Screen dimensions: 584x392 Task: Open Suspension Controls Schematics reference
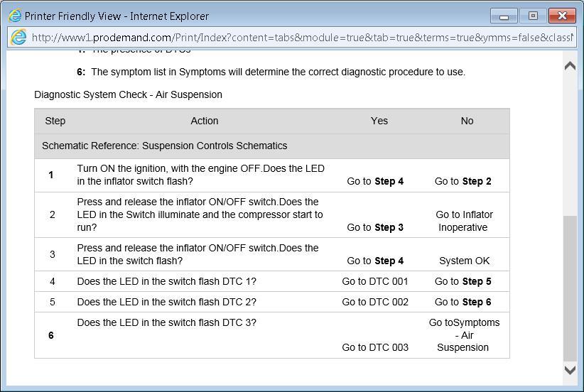click(x=215, y=146)
